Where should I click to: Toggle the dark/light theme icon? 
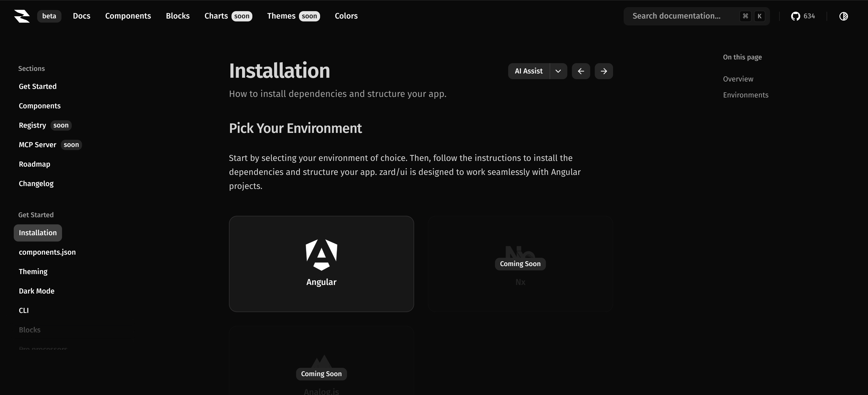tap(843, 16)
